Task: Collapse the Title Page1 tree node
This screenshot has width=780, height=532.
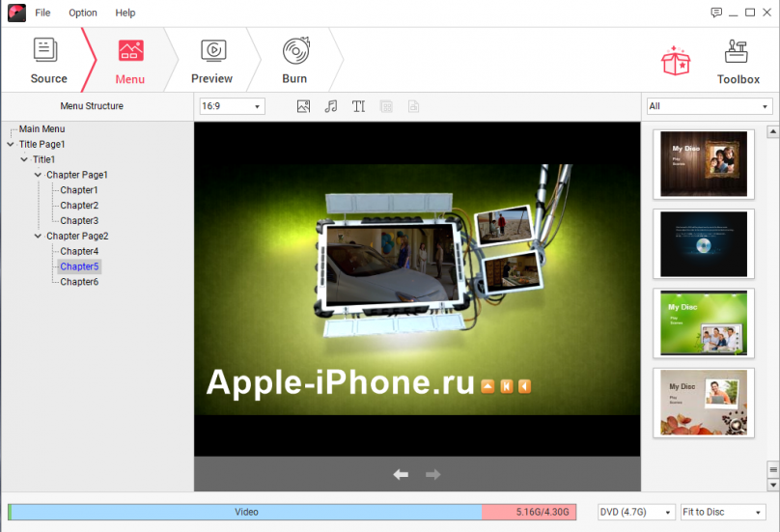Action: click(x=11, y=145)
